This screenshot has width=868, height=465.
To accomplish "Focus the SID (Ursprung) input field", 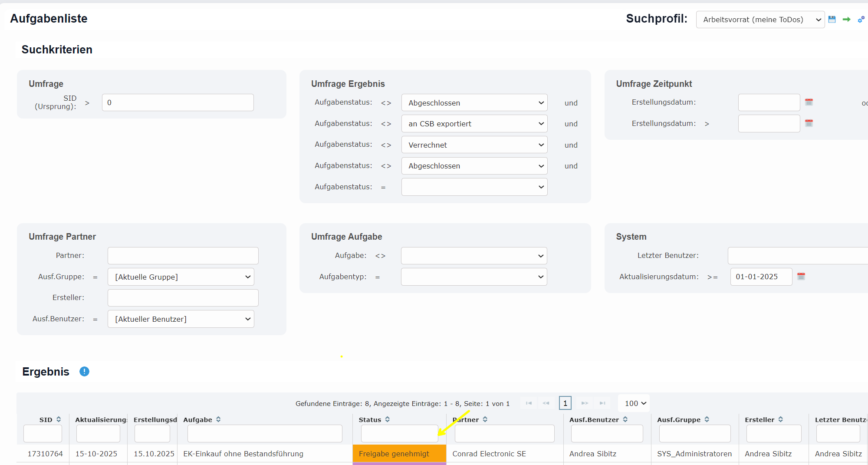I will click(x=178, y=103).
